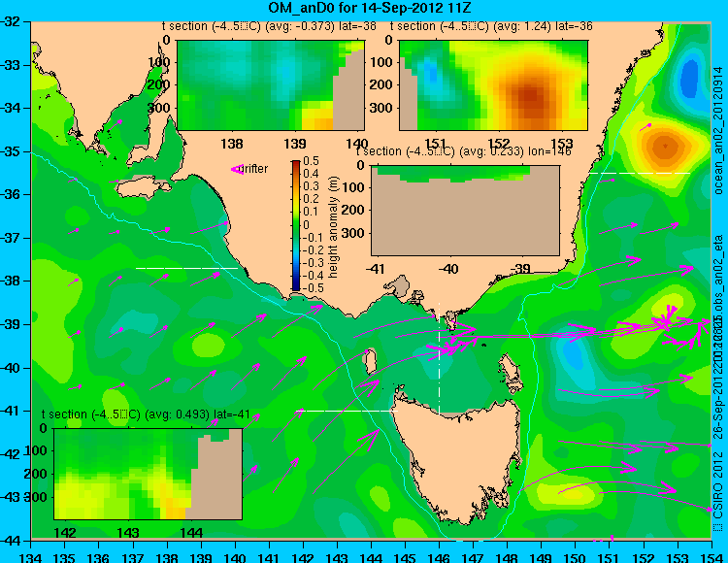
Task: Open the lat=-38 temperature section inset
Action: (271, 85)
